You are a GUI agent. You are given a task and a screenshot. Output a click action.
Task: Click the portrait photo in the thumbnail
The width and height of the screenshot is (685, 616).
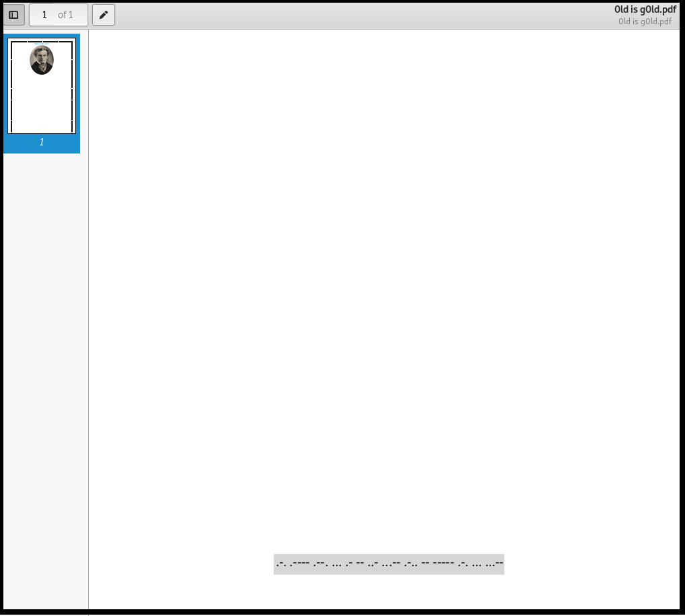tap(42, 60)
